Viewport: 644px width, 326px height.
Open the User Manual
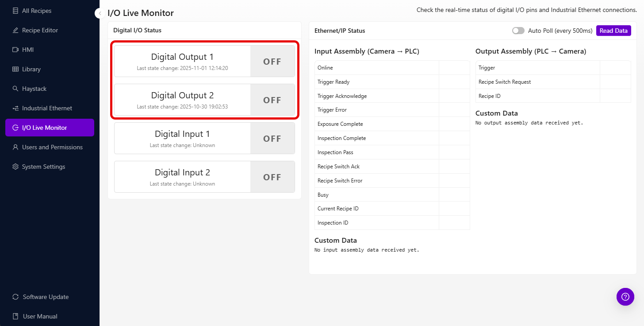click(39, 316)
